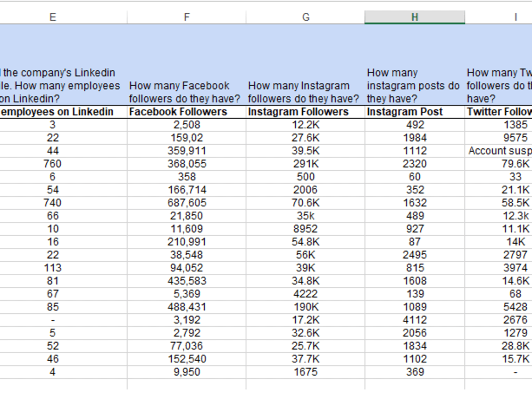Click 'How many Facebook followers do they have?' cell
Screen dimensions: 532x399
[x=187, y=64]
